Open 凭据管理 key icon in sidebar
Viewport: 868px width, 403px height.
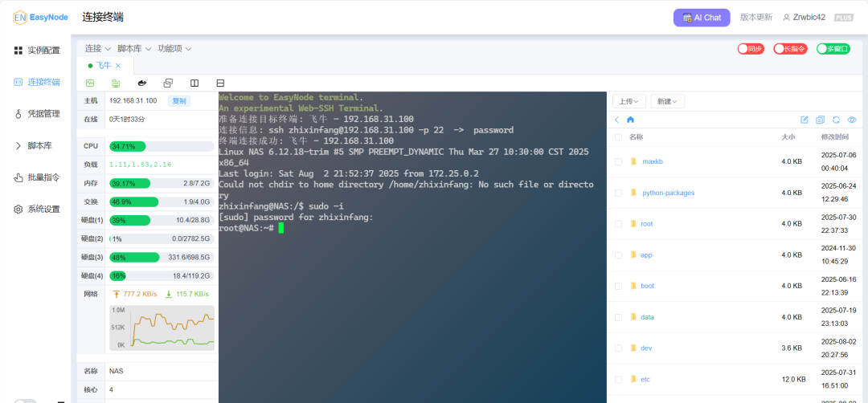point(18,114)
